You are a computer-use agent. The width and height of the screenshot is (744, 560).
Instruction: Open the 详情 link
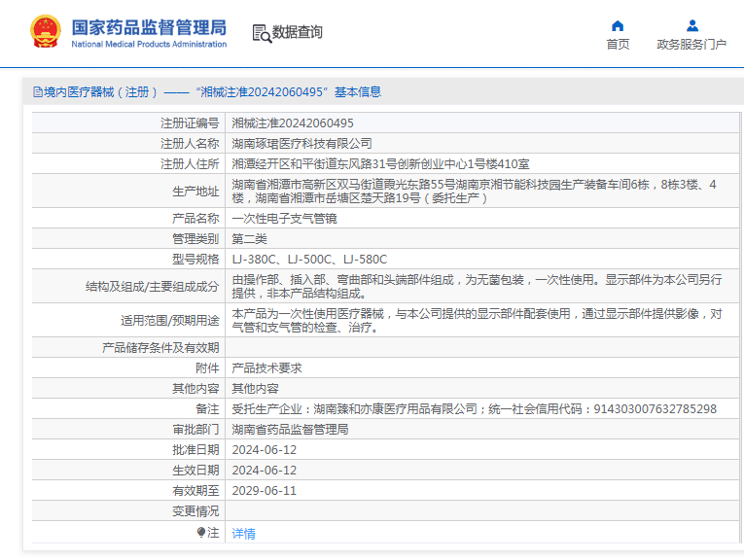point(243,534)
